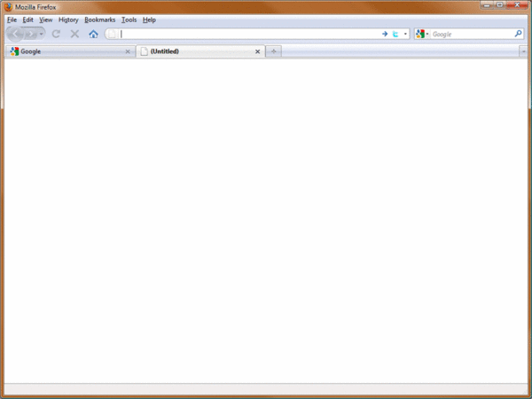This screenshot has height=399, width=532.
Task: Click the page identity icon in address bar
Action: 112,34
